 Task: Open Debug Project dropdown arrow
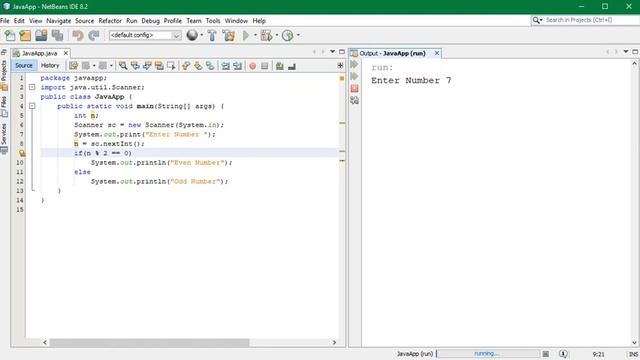pos(277,36)
